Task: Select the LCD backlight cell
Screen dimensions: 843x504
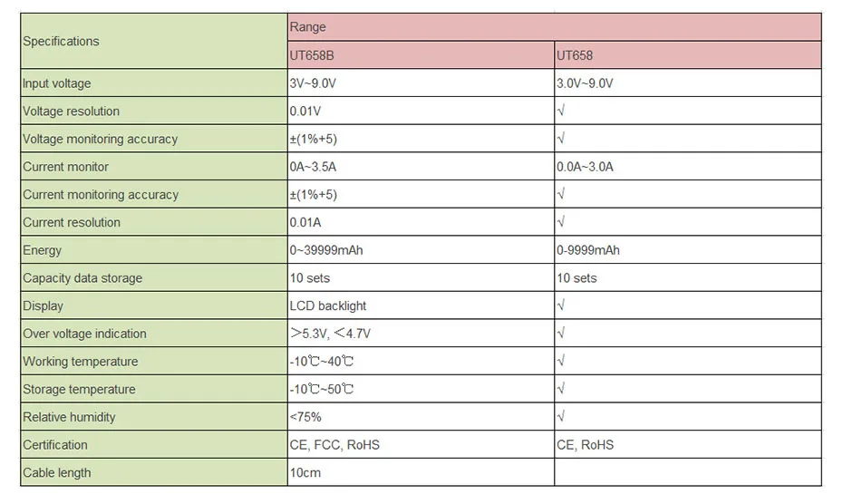Action: tap(421, 305)
